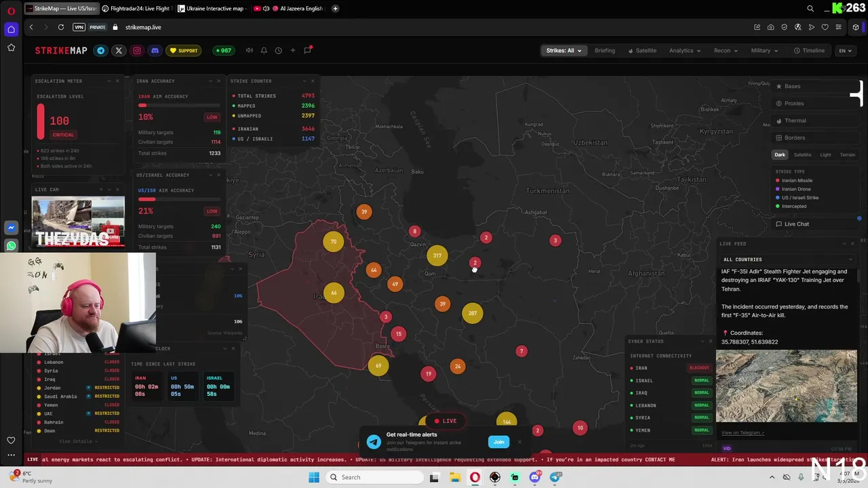This screenshot has height=488, width=868.
Task: Click the green 967 online counter
Action: tap(223, 50)
